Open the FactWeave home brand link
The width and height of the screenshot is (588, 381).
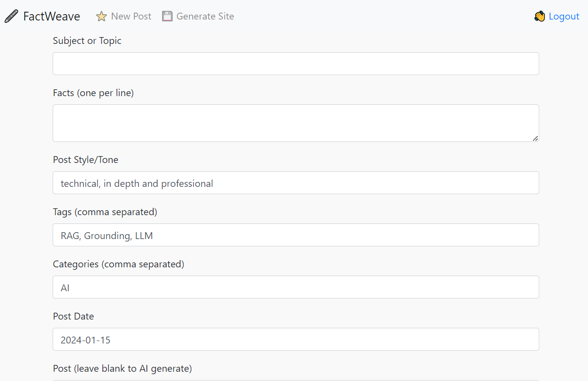tap(42, 16)
